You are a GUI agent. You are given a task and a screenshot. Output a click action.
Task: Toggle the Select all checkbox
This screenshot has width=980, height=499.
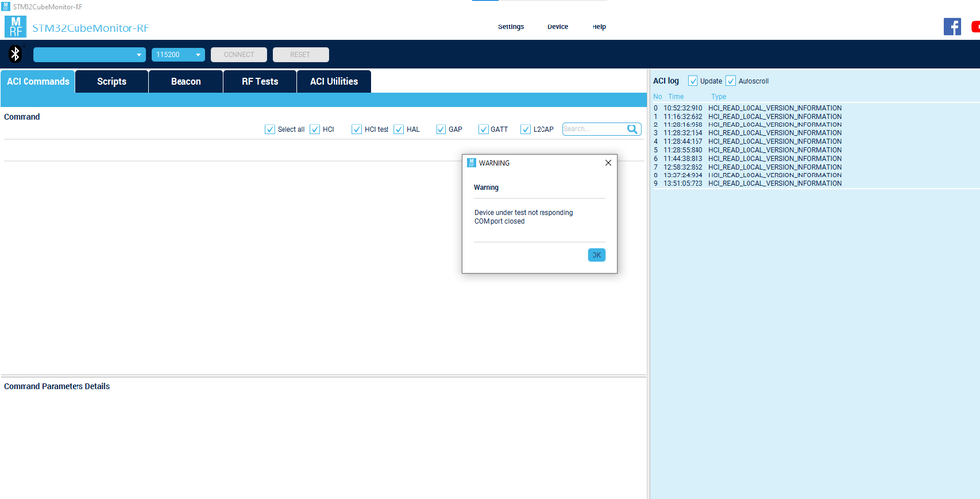[x=270, y=129]
